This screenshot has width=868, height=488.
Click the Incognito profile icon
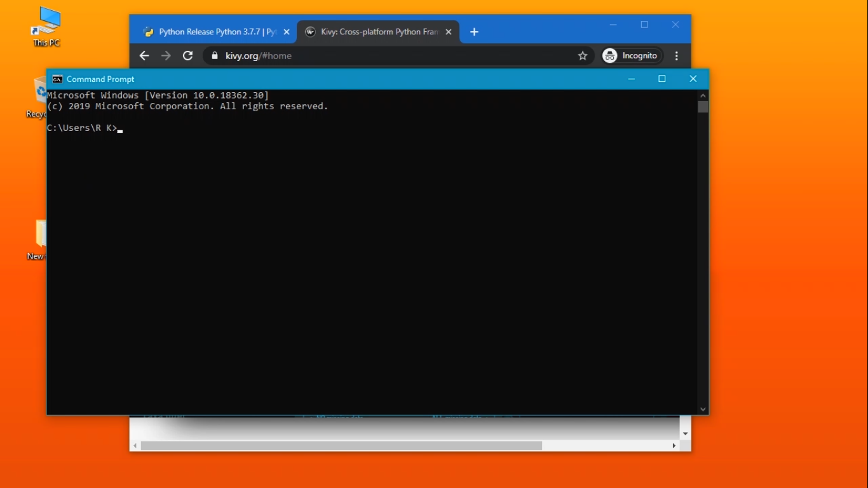click(x=610, y=56)
